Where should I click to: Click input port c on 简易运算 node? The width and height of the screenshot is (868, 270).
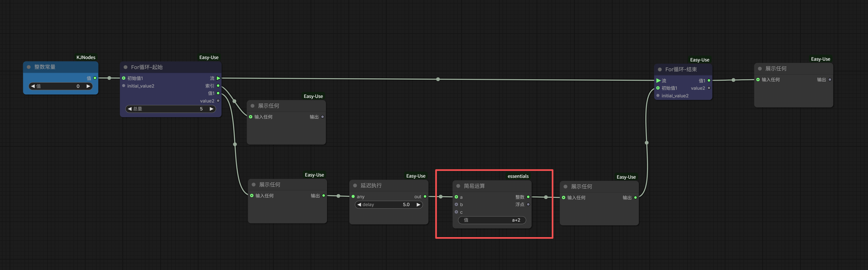coord(456,212)
